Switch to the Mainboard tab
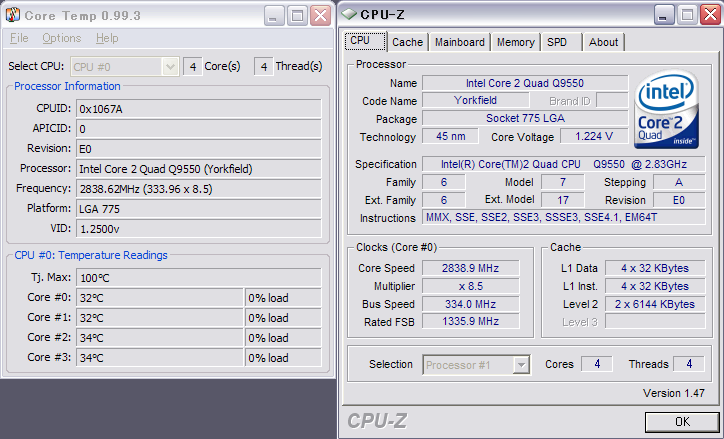Image resolution: width=724 pixels, height=439 pixels. pyautogui.click(x=459, y=42)
